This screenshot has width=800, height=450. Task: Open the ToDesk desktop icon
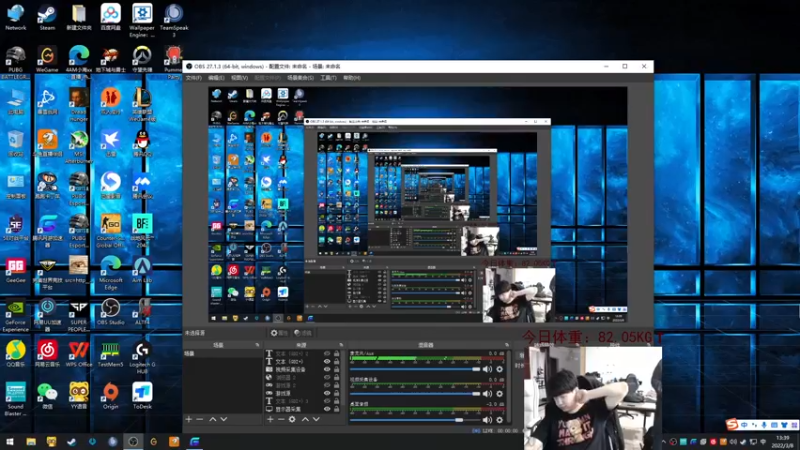pyautogui.click(x=142, y=396)
